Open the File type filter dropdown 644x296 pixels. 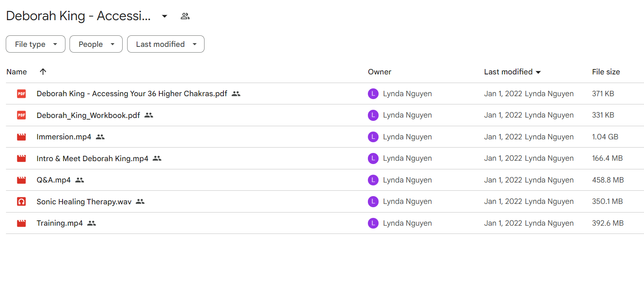pos(35,44)
